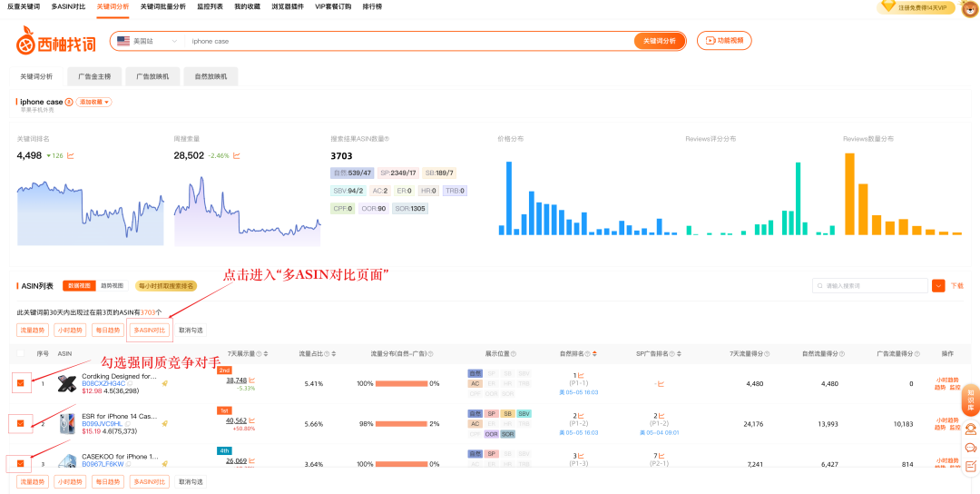Click upper 流量趋势 button above table
The width and height of the screenshot is (980, 494).
33,331
